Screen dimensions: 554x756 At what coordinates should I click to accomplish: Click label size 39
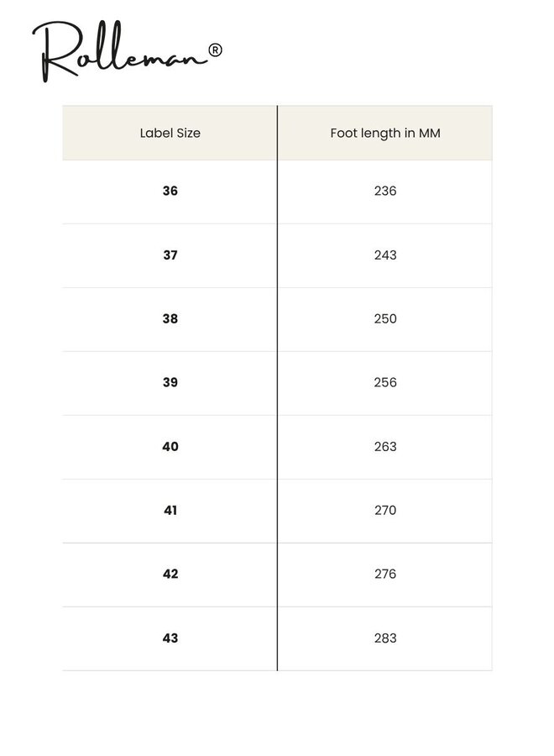[170, 382]
